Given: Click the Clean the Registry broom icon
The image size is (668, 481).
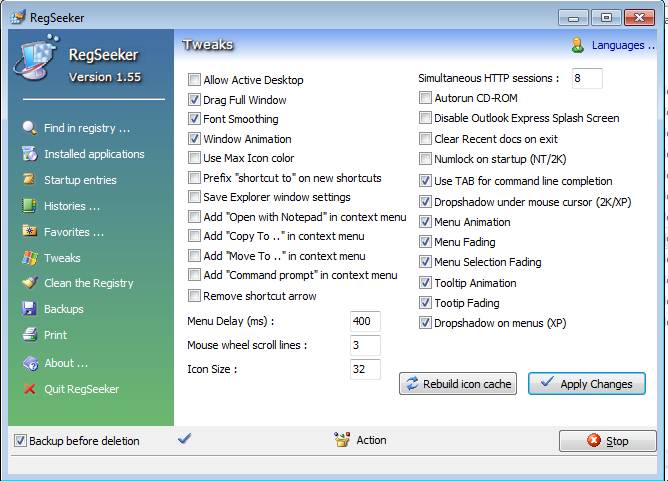Looking at the screenshot, I should 29,282.
